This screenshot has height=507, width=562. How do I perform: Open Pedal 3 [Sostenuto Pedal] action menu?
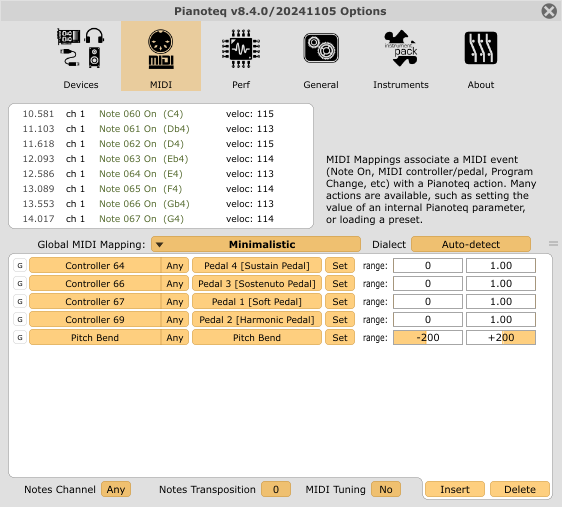pyautogui.click(x=257, y=283)
